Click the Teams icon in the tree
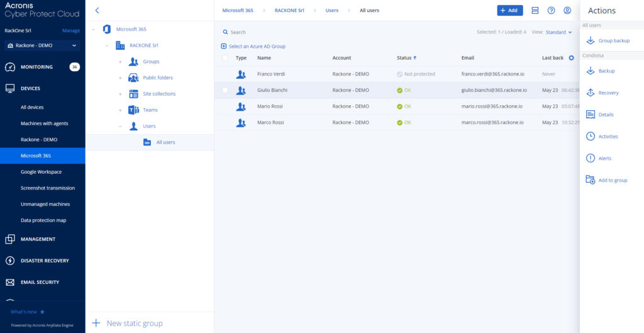Screen dimensions: 644x333 [x=133, y=110]
